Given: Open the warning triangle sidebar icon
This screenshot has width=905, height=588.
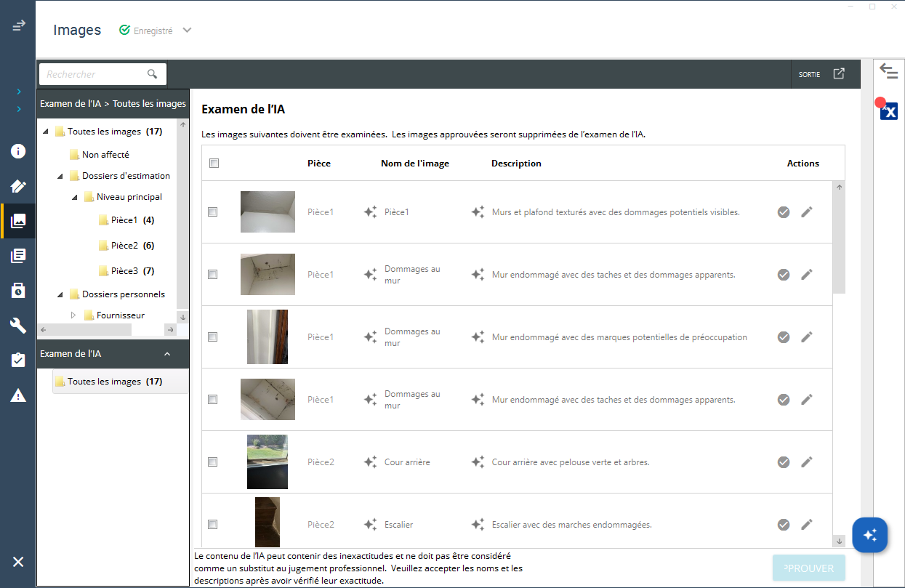Looking at the screenshot, I should 18,395.
